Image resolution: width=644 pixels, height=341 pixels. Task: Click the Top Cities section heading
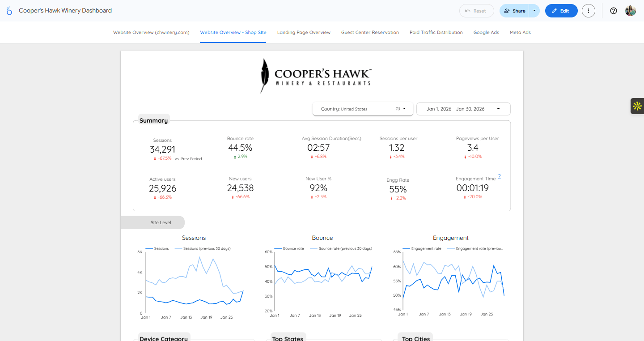[x=416, y=338]
